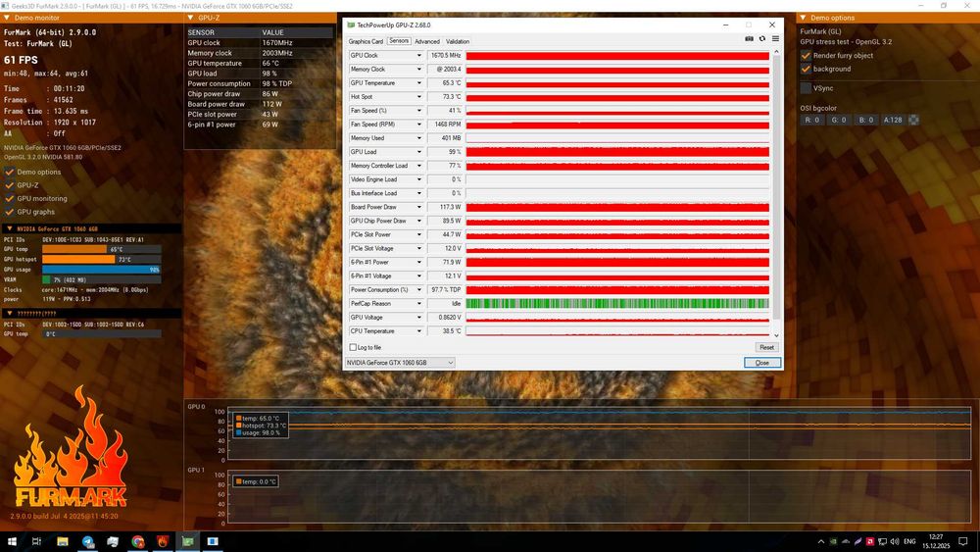Open the GPU selector NVIDIA GeForce GTX 1060 6GB

tap(400, 363)
